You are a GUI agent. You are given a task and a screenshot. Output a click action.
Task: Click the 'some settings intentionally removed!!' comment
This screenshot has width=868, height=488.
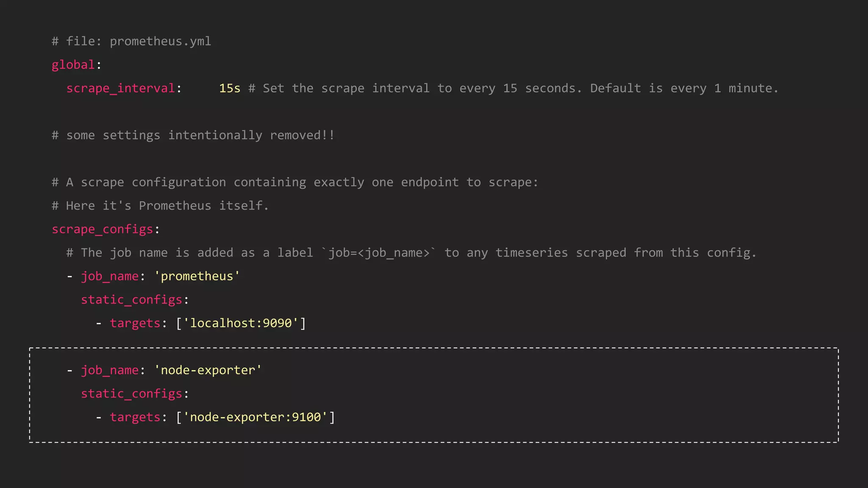(x=193, y=135)
